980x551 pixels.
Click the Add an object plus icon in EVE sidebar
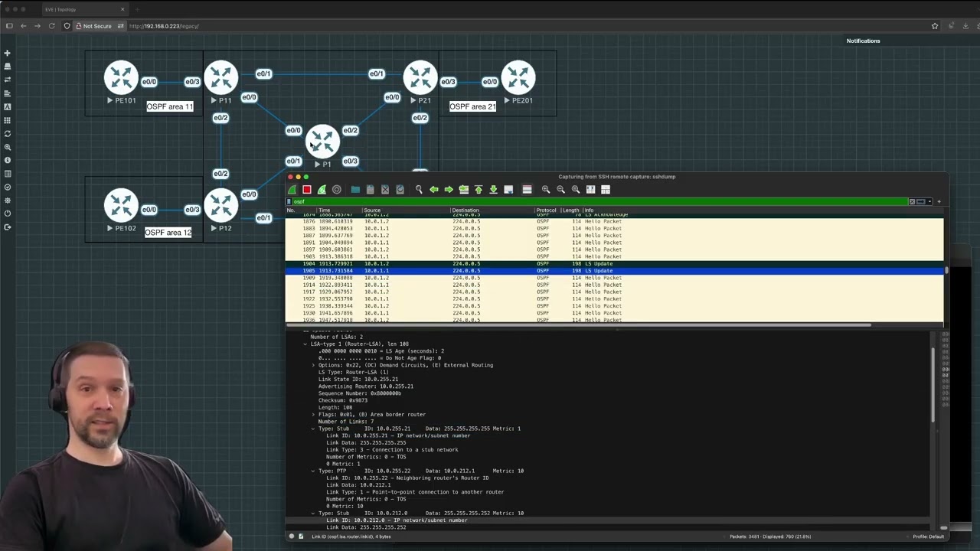(x=8, y=53)
